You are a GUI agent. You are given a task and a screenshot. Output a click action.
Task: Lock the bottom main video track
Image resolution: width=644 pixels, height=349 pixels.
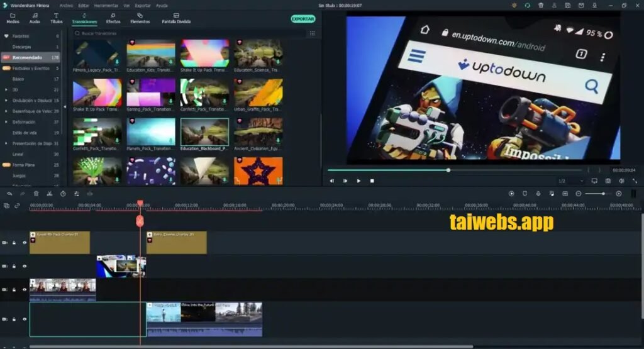(14, 319)
